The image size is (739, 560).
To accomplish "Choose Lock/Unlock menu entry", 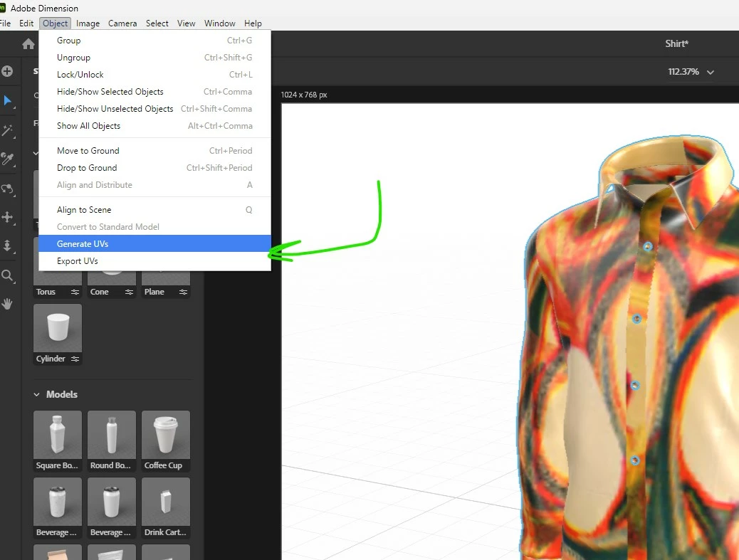I will click(154, 75).
